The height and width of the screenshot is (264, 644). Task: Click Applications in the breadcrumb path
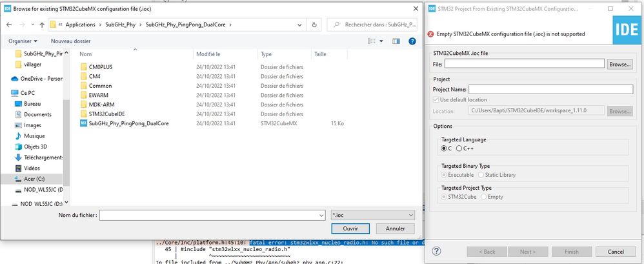(x=81, y=25)
